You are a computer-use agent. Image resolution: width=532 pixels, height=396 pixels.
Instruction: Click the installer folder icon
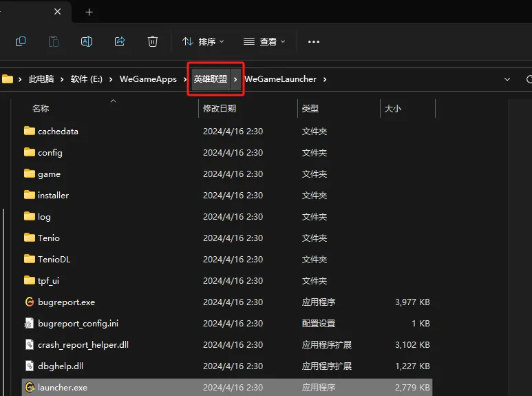click(30, 195)
